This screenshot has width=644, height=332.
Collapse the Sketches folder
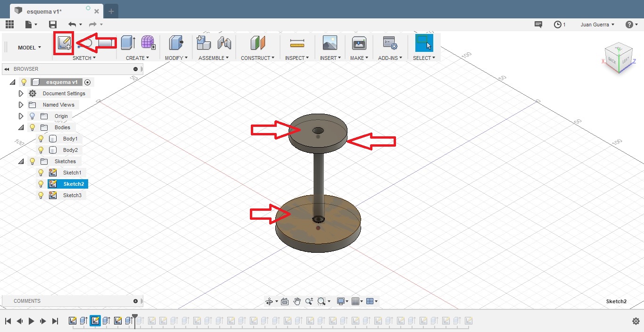click(21, 161)
